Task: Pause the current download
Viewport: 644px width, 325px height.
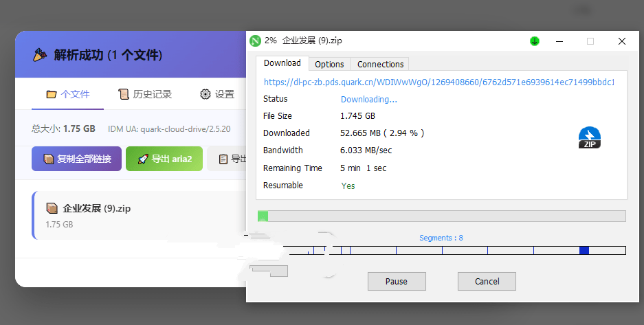Action: coord(397,282)
